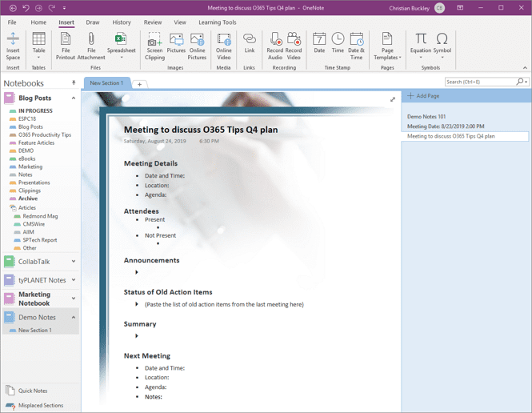Image resolution: width=532 pixels, height=413 pixels.
Task: Insert the current Time stamp
Action: click(338, 42)
